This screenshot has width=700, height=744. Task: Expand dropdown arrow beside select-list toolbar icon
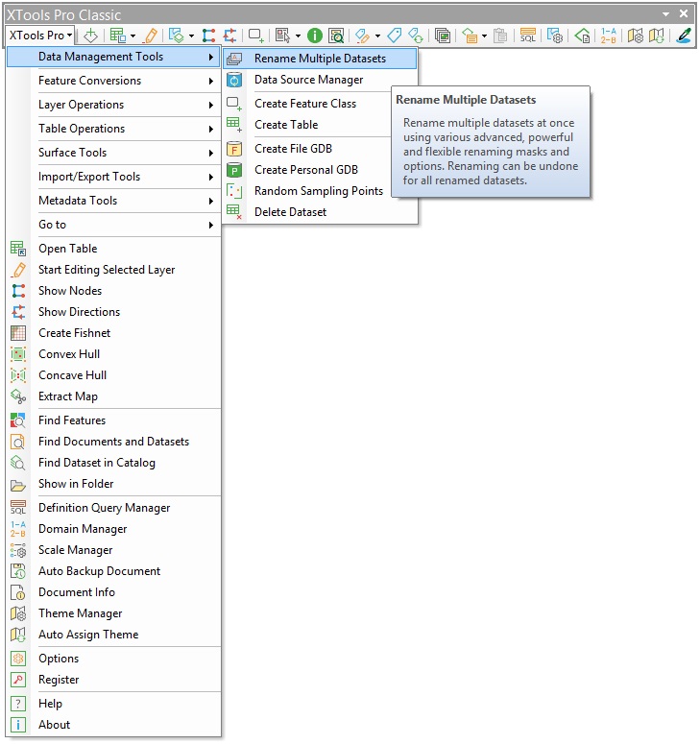pos(298,36)
